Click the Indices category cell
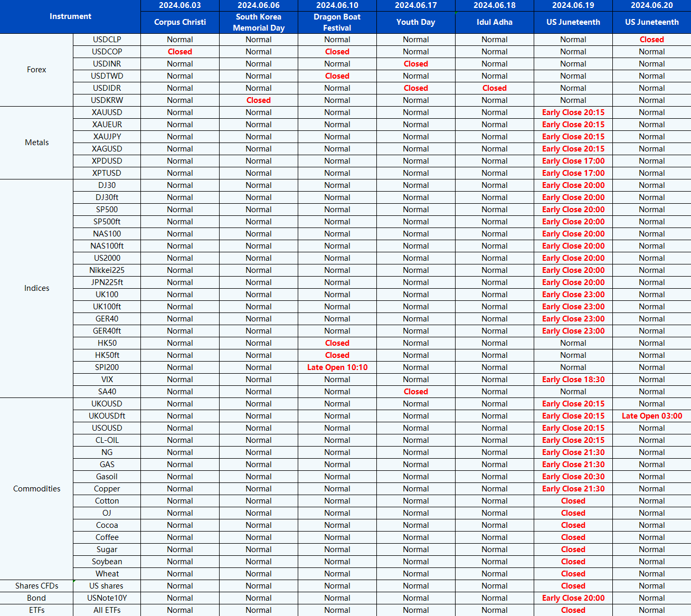 [x=36, y=288]
